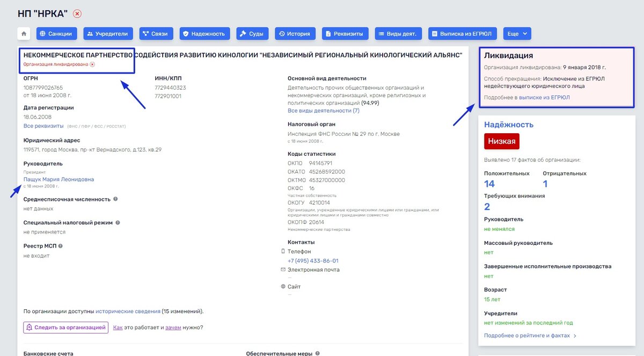
Task: Click the globe icon next to Сайт
Action: pos(283,286)
